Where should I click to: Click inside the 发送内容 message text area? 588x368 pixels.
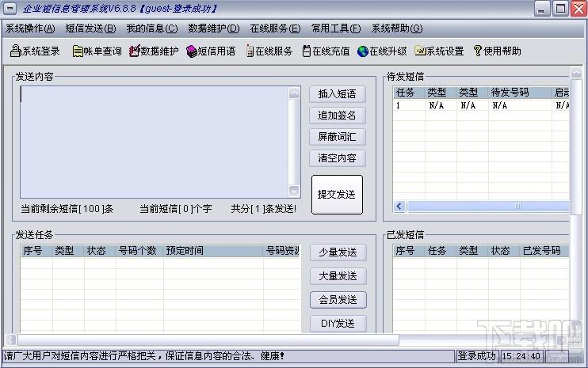coord(154,142)
